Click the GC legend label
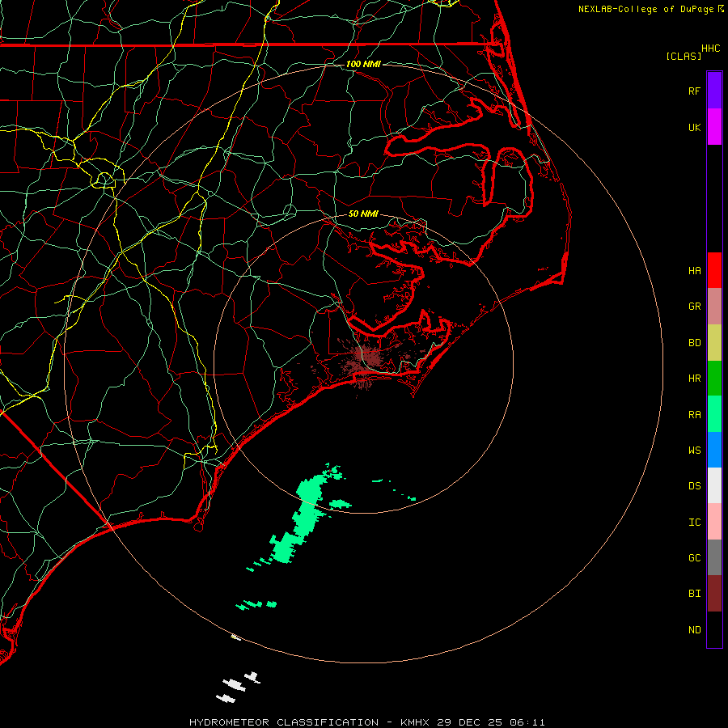The image size is (728, 728). 694,558
